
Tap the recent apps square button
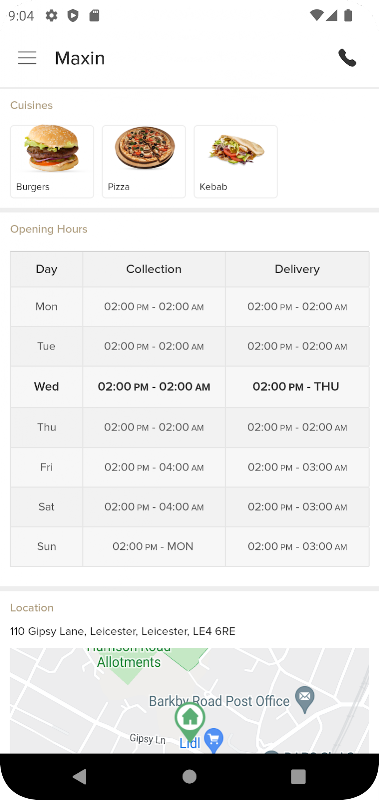click(x=298, y=777)
